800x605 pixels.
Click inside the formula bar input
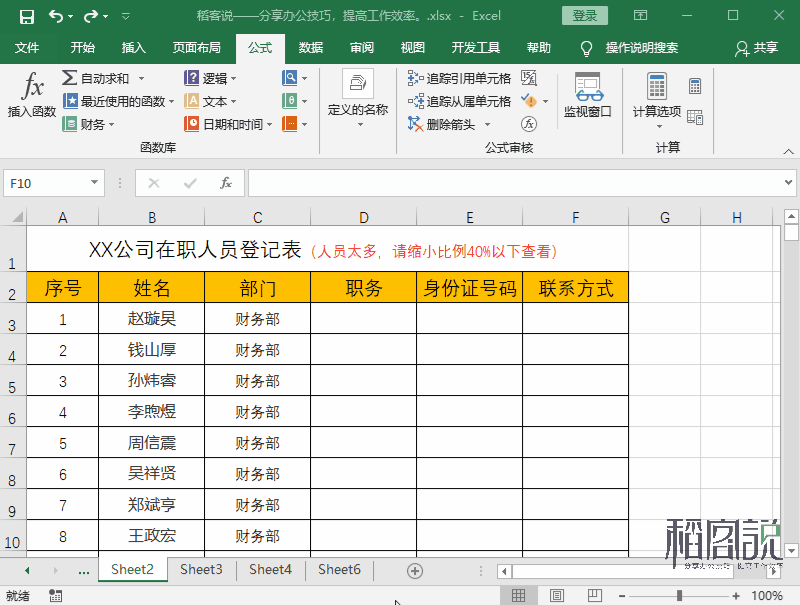[515, 183]
